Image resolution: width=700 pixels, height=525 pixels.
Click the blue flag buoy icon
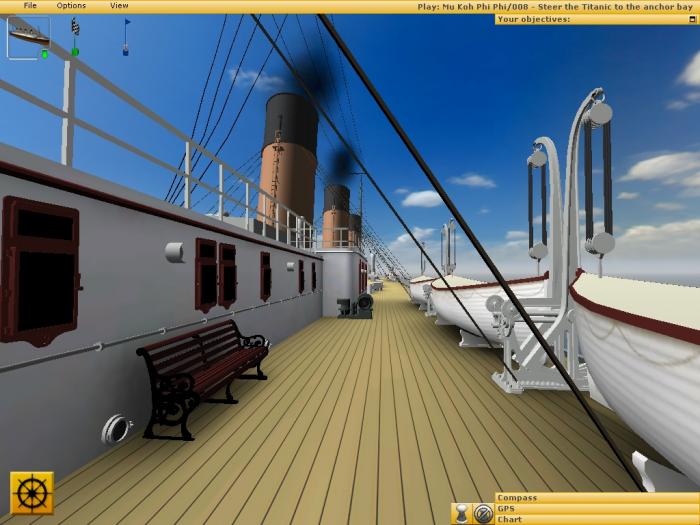point(126,33)
